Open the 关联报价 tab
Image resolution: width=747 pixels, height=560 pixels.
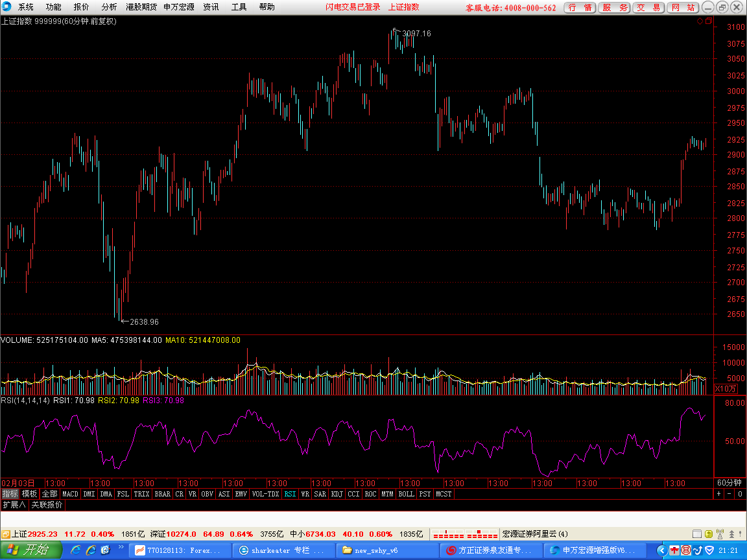[47, 504]
